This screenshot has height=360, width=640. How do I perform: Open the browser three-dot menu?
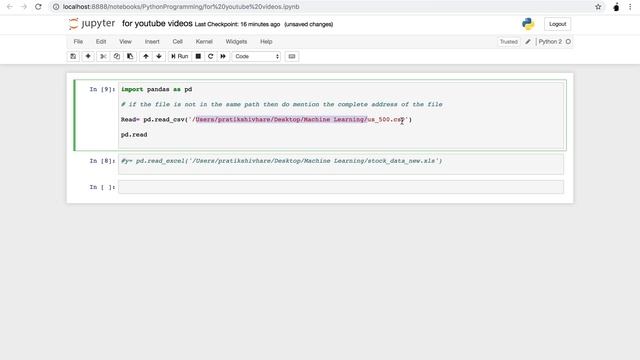630,7
